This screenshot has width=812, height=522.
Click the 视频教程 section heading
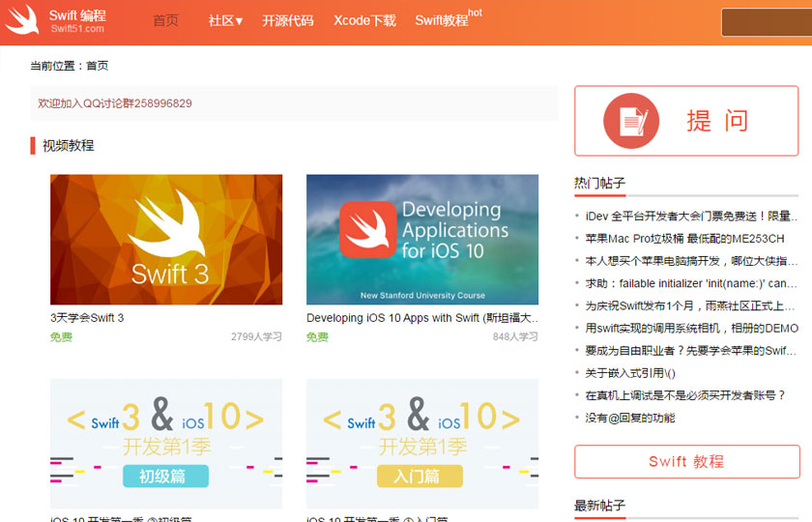[x=69, y=146]
